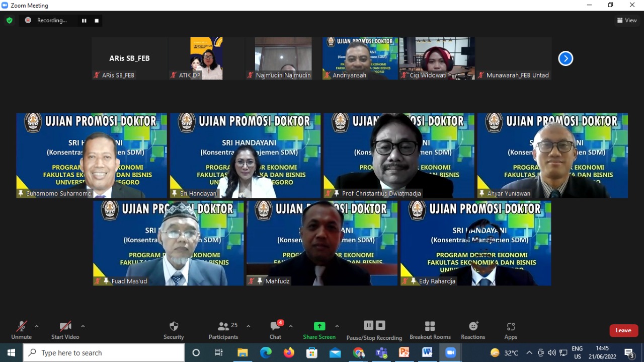Viewport: 644px width, 362px height.
Task: Click the green encryption shield icon
Action: pyautogui.click(x=9, y=21)
